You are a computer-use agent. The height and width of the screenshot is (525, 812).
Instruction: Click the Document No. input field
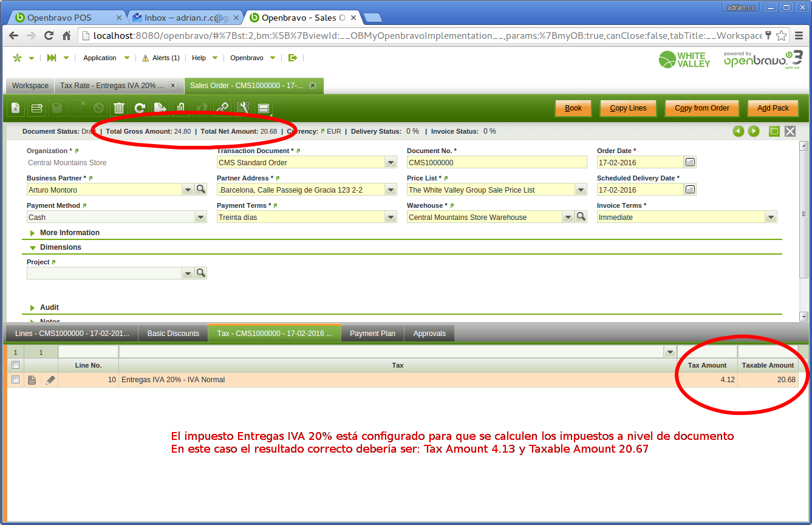497,162
